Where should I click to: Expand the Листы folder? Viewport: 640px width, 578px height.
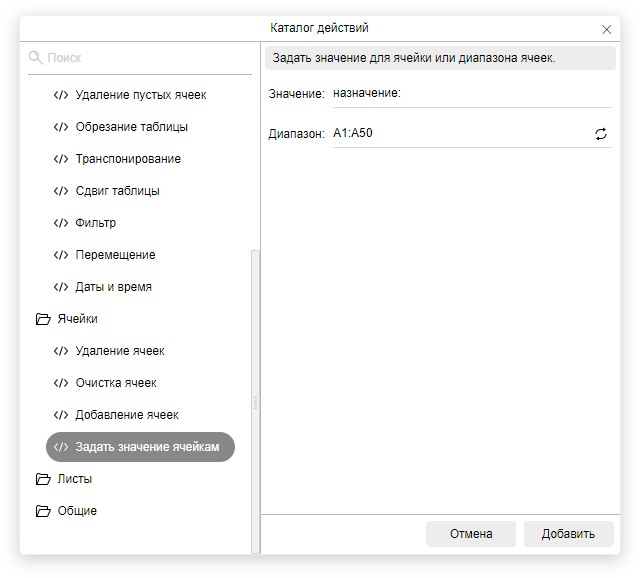pyautogui.click(x=43, y=479)
